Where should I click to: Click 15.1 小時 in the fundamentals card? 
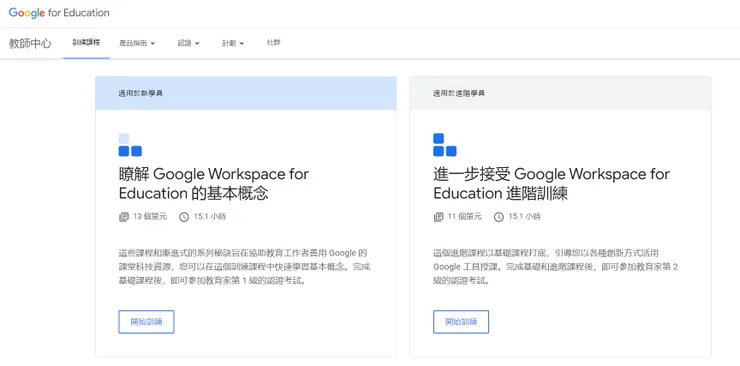pos(210,217)
